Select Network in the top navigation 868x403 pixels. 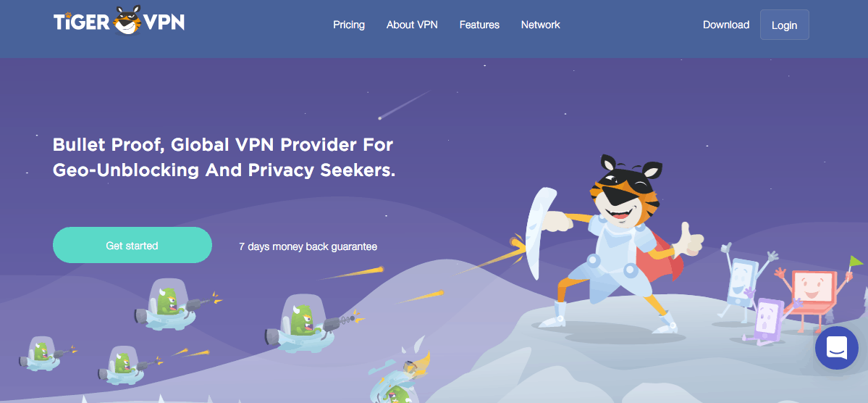coord(540,25)
